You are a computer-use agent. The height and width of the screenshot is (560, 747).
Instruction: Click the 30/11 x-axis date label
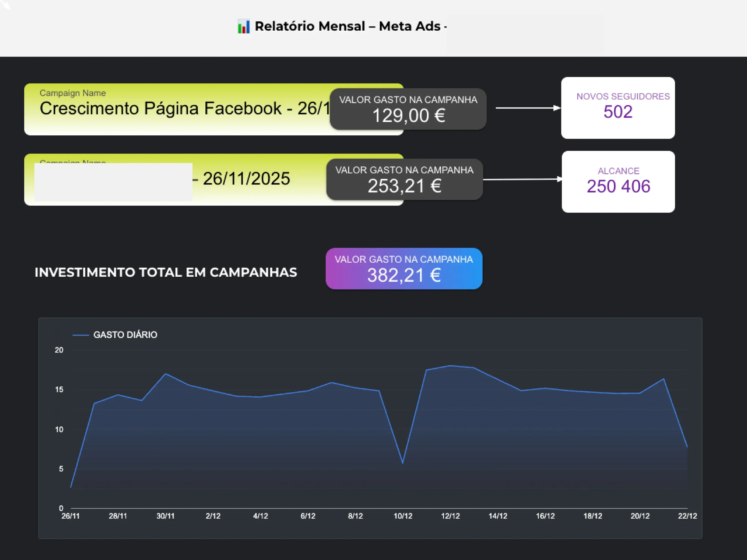click(x=165, y=516)
